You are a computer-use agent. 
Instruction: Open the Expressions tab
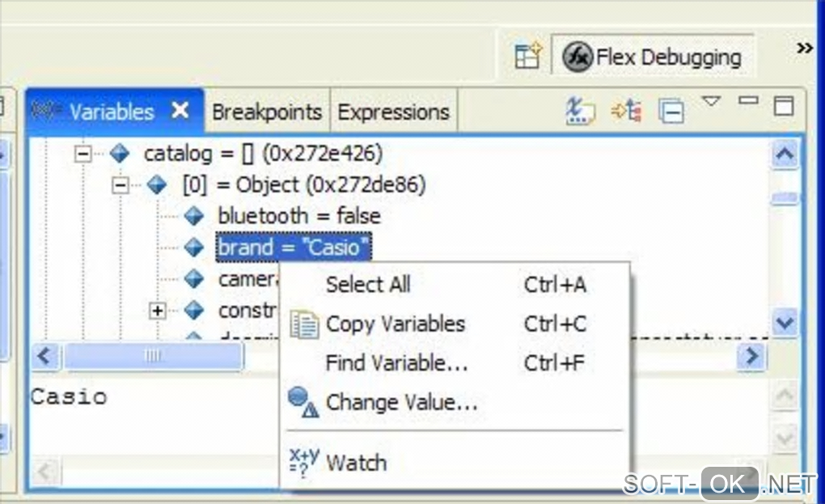click(x=393, y=112)
